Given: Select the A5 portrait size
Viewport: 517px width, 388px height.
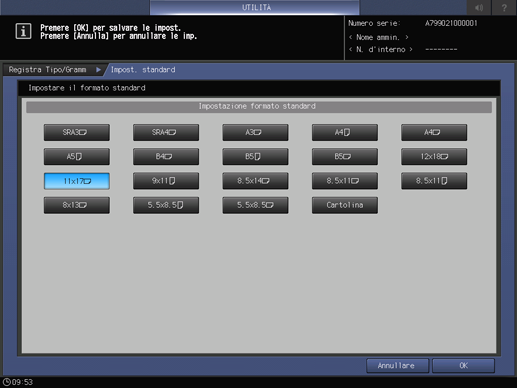Looking at the screenshot, I should 77,157.
